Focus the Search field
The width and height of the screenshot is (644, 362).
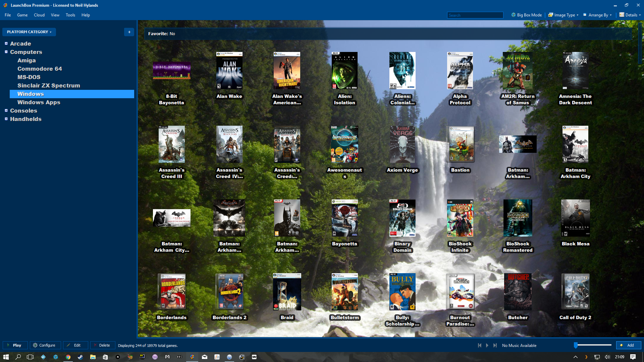click(x=475, y=15)
